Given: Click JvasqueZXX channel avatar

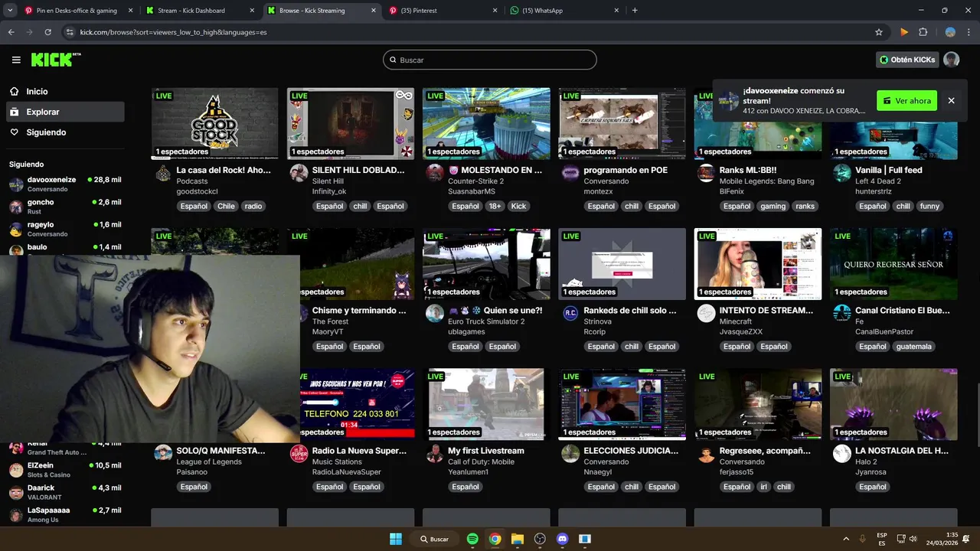Looking at the screenshot, I should coord(706,314).
